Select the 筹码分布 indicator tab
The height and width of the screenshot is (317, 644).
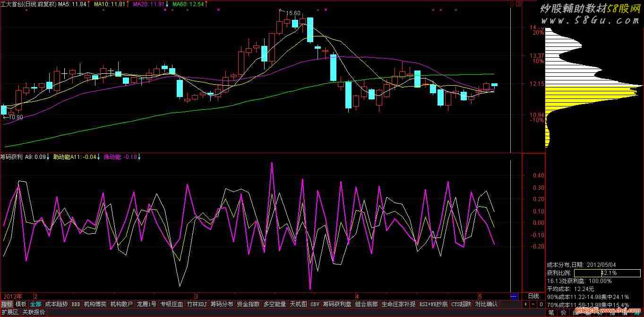[222, 304]
